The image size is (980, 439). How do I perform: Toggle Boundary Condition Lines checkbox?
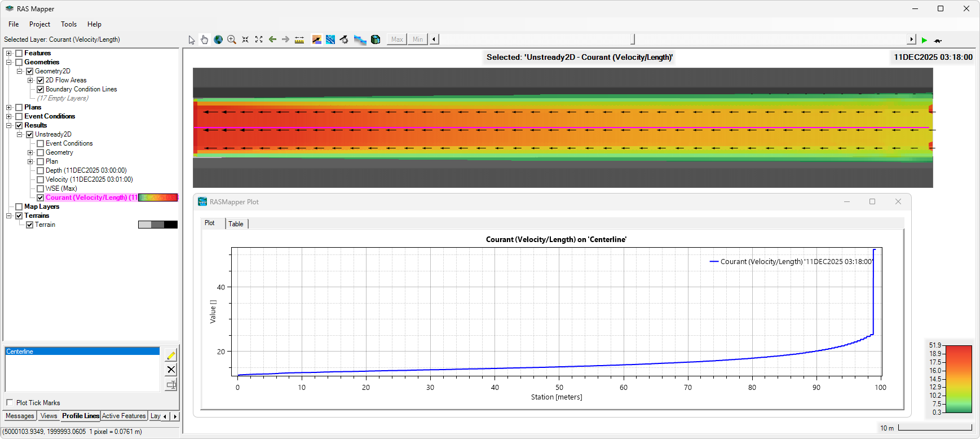[x=40, y=89]
